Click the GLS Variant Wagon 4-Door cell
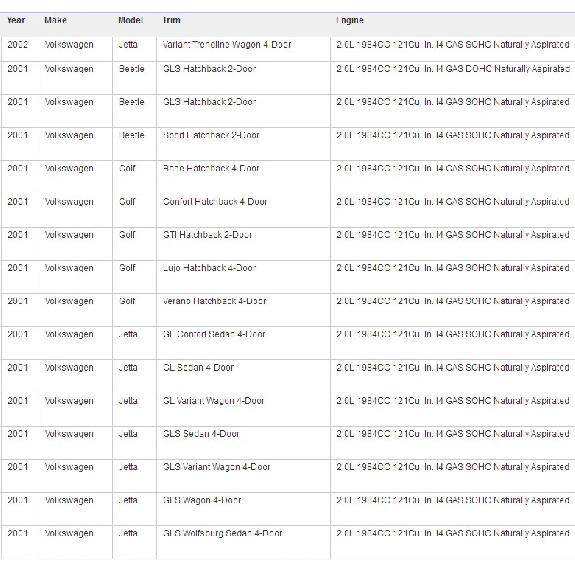Screen dimensions: 575x575 [x=217, y=467]
